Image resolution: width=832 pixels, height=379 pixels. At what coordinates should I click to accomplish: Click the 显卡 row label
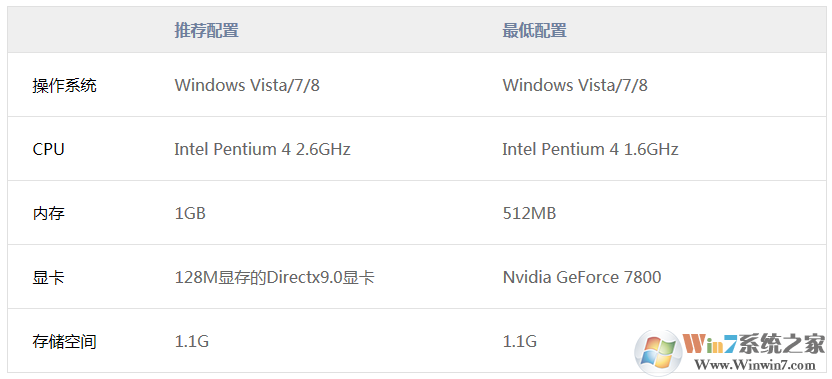click(x=48, y=278)
